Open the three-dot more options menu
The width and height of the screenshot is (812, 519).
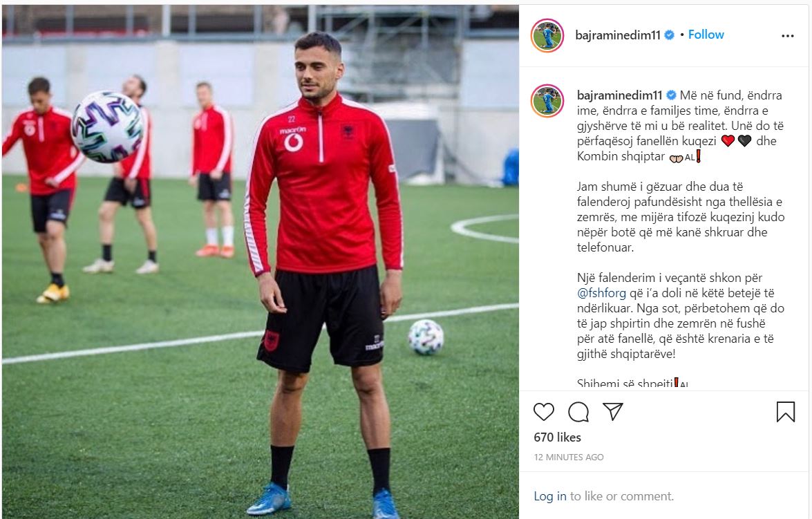(788, 36)
